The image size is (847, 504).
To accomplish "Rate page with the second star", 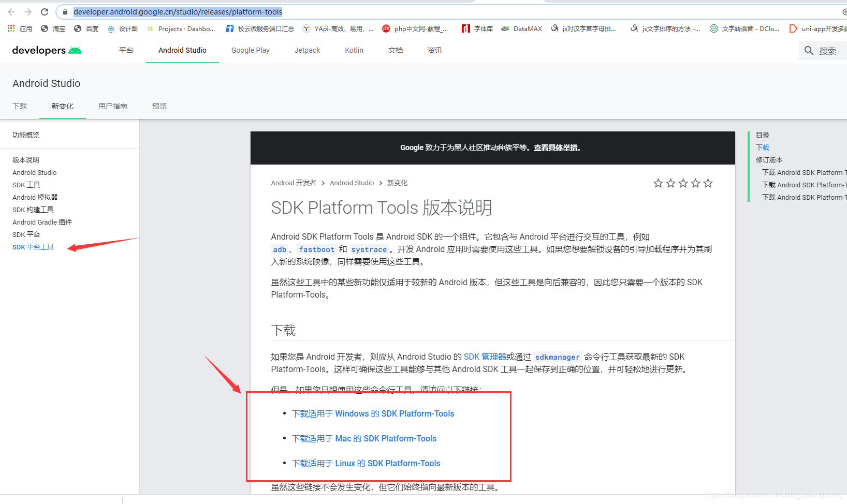I will point(670,183).
